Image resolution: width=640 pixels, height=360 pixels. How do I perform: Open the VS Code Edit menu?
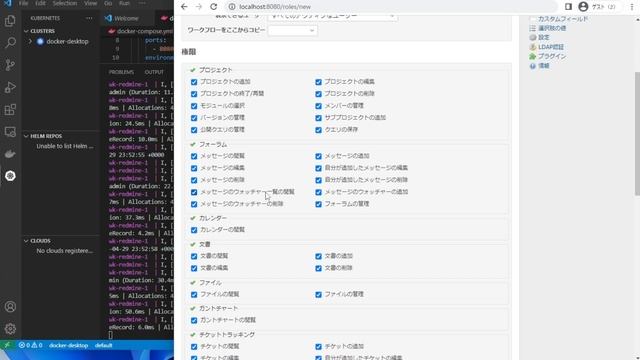(40, 3)
